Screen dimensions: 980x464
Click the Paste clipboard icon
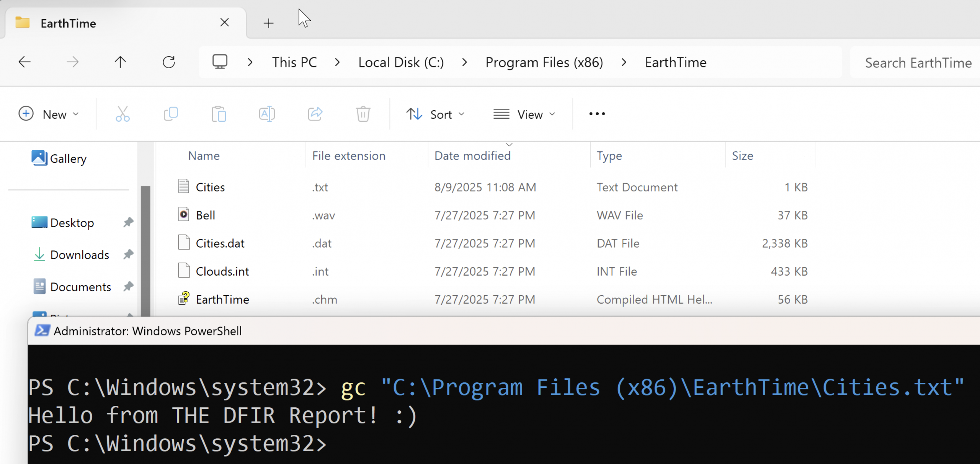click(x=219, y=114)
